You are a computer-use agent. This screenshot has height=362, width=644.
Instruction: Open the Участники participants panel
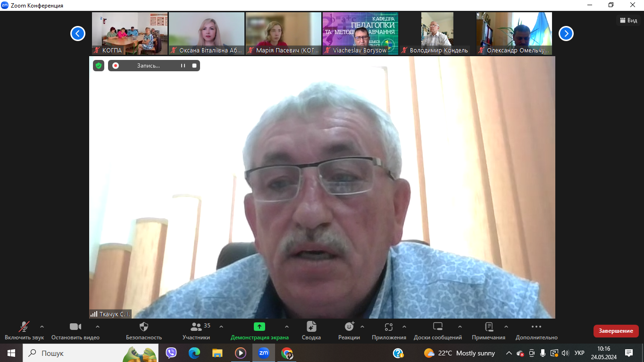[x=196, y=327]
